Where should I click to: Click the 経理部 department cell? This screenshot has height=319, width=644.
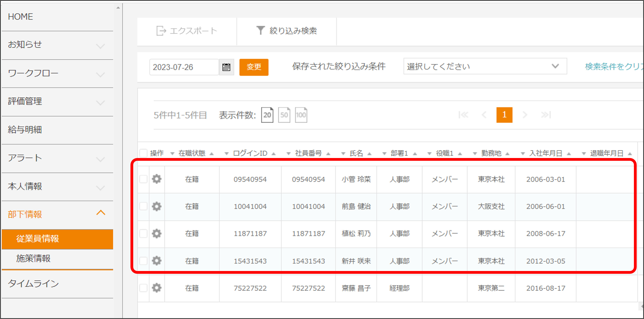click(x=399, y=288)
